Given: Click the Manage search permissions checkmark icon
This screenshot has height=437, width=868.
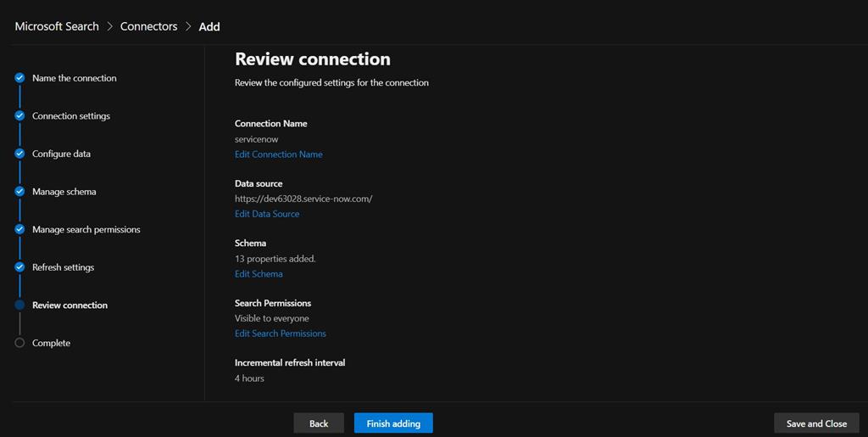Looking at the screenshot, I should click(19, 229).
